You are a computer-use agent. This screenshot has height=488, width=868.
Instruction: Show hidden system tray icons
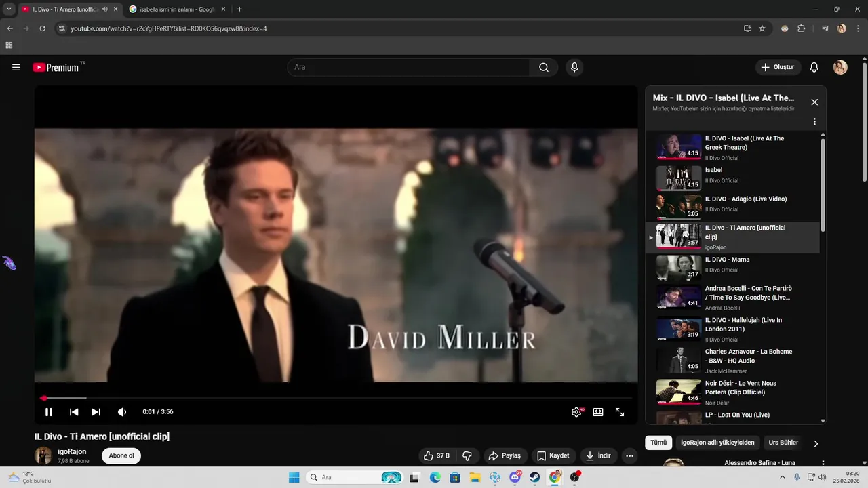(x=783, y=477)
